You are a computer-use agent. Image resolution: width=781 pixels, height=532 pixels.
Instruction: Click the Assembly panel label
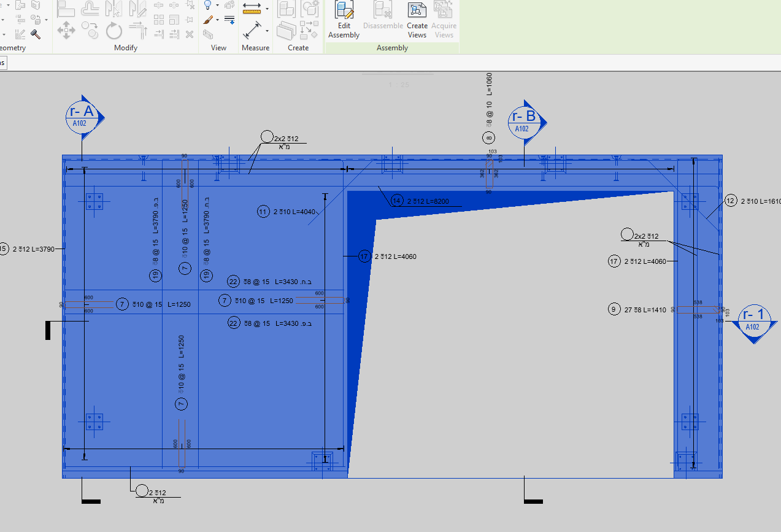[x=391, y=47]
